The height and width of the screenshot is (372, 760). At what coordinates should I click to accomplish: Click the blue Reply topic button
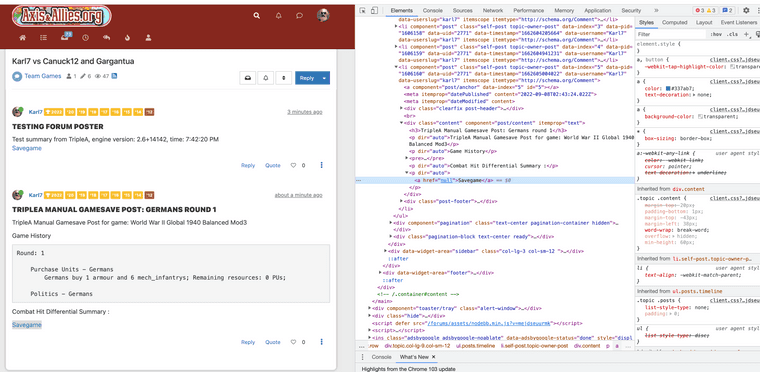click(x=307, y=78)
